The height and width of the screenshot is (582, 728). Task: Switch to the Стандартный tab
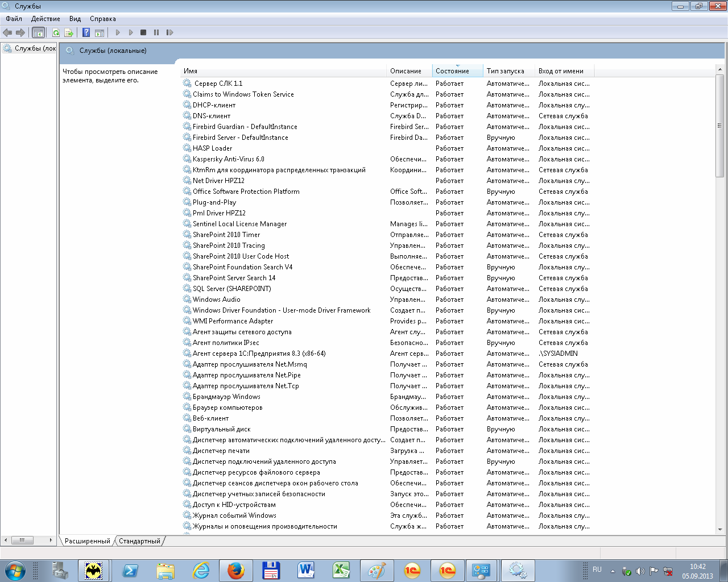point(139,541)
